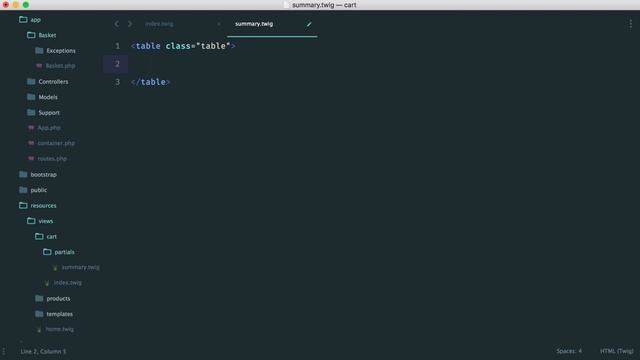Image resolution: width=640 pixels, height=360 pixels.
Task: Click the class attribute value "table"
Action: (x=213, y=46)
